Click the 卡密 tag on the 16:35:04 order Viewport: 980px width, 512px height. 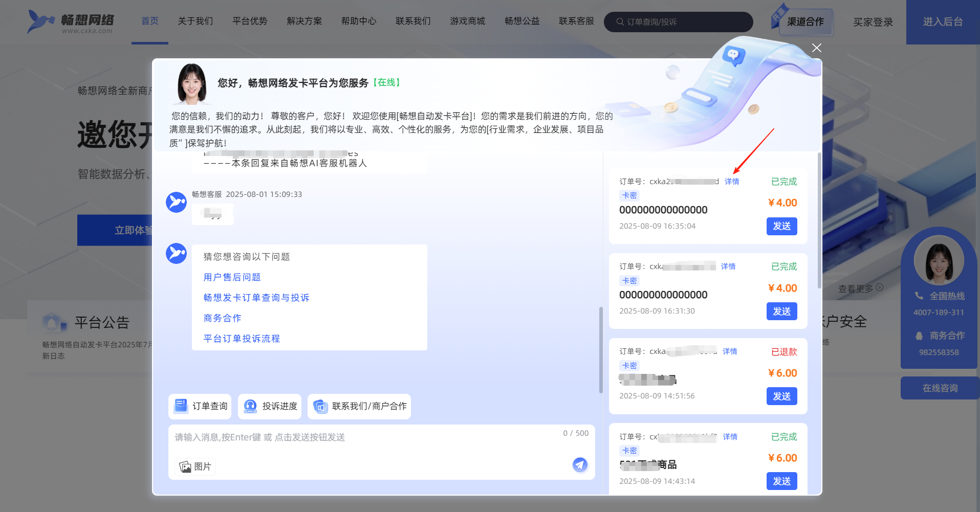(629, 195)
